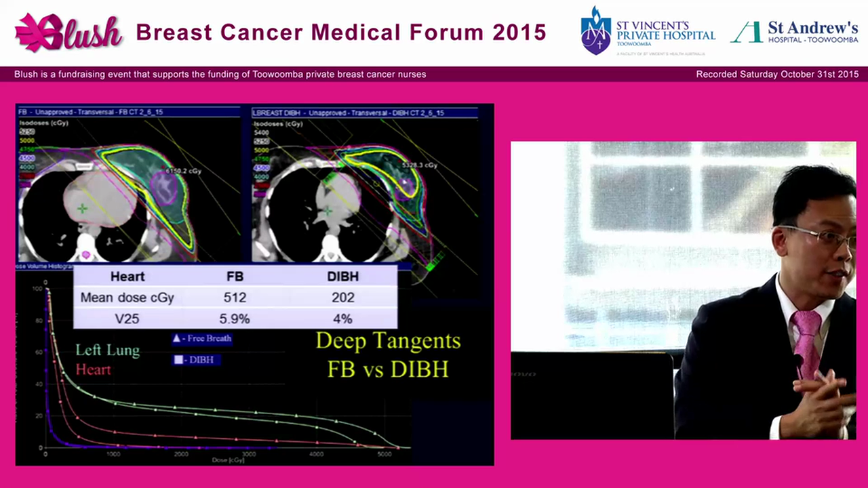868x488 pixels.
Task: Toggle the DIBH legend marker
Action: (178, 360)
